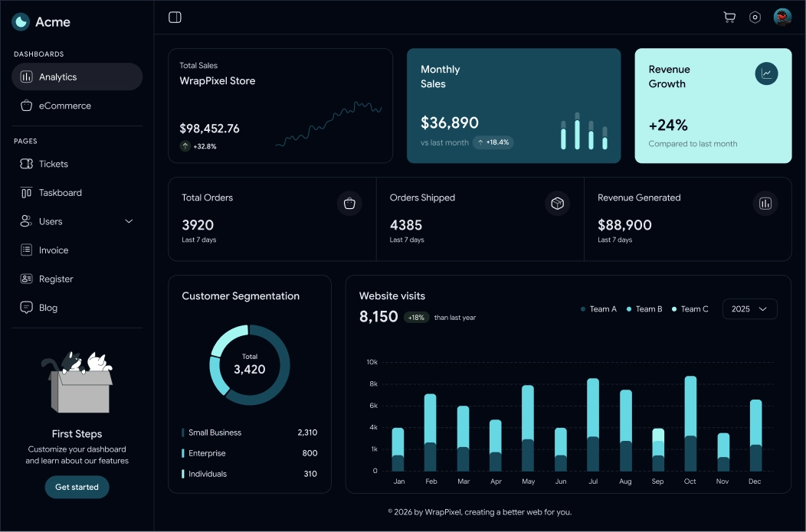This screenshot has height=532, width=806.
Task: Go to the Taskboard page
Action: 77,193
